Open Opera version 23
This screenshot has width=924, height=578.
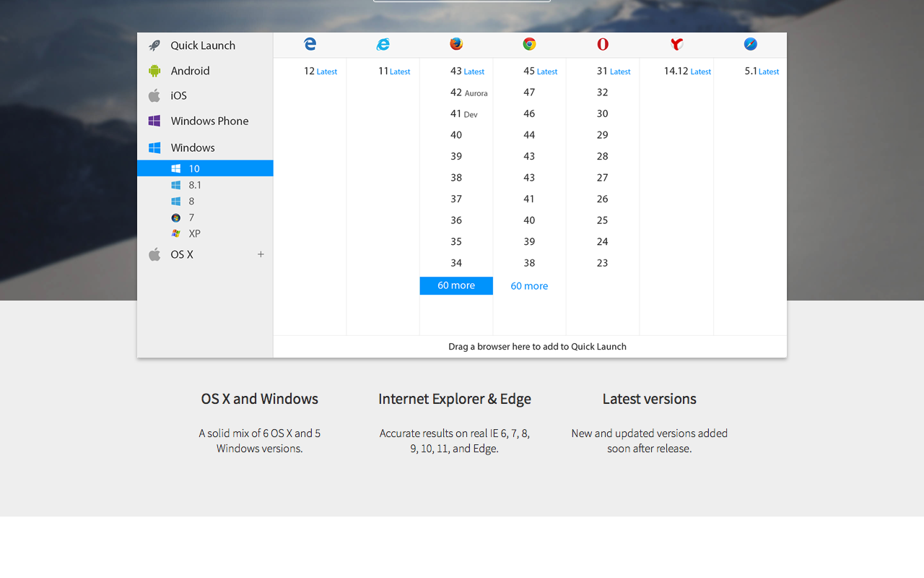coord(603,263)
